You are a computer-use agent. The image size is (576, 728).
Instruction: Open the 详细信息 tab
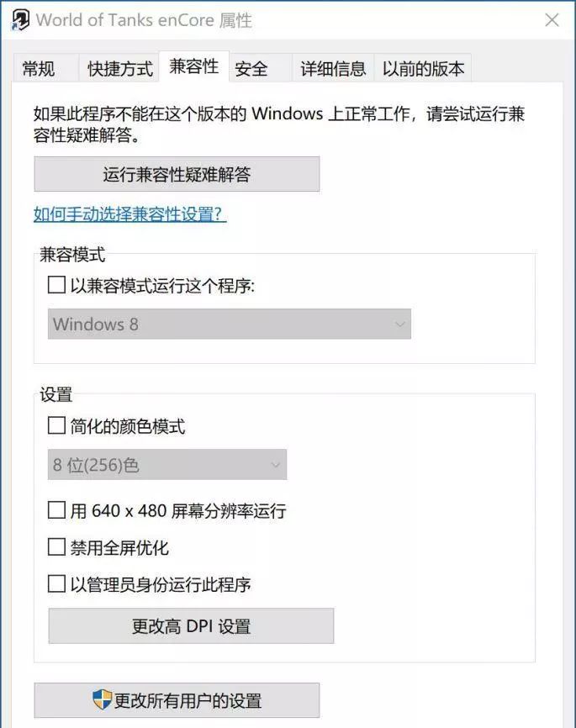click(x=333, y=69)
